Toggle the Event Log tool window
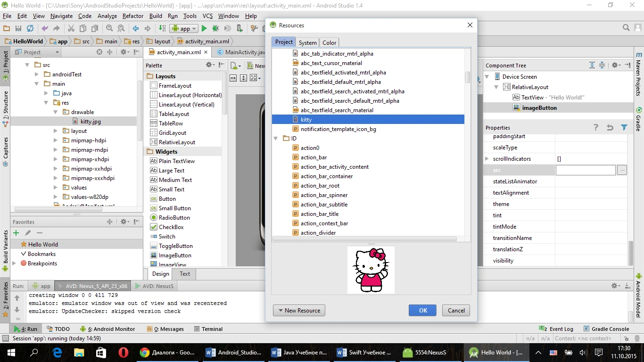Screen dimensions: 644x362 pyautogui.click(x=556, y=329)
